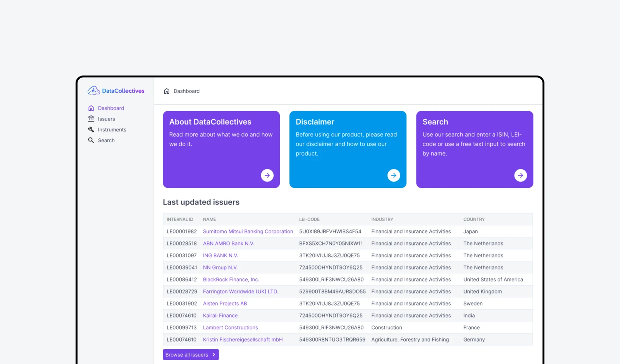Open ING BANK N.V. issuer link
The image size is (620, 364).
[x=220, y=255]
